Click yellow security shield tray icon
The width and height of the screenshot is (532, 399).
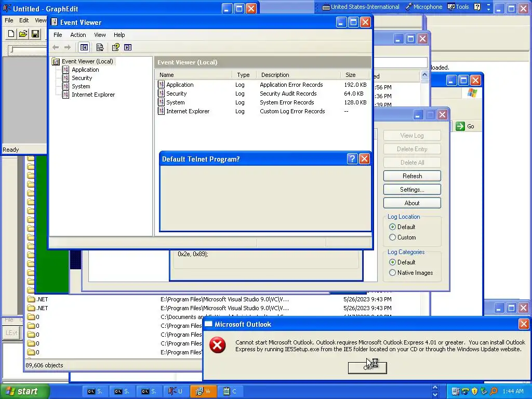(x=474, y=391)
